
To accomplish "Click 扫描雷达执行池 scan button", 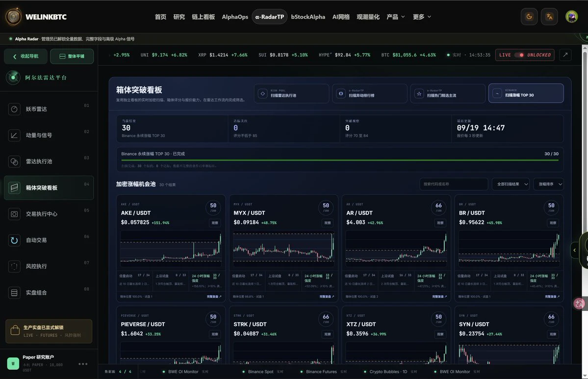I will pos(291,93).
